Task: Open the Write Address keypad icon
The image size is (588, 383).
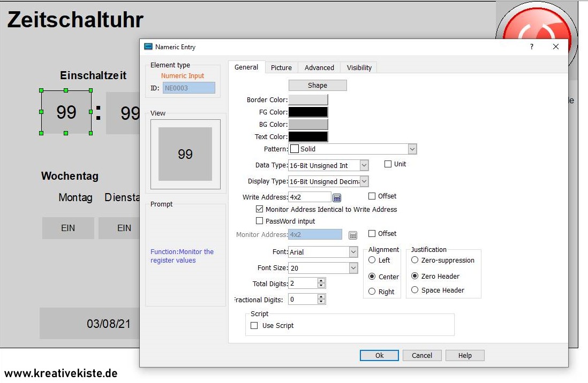Action: pyautogui.click(x=337, y=197)
